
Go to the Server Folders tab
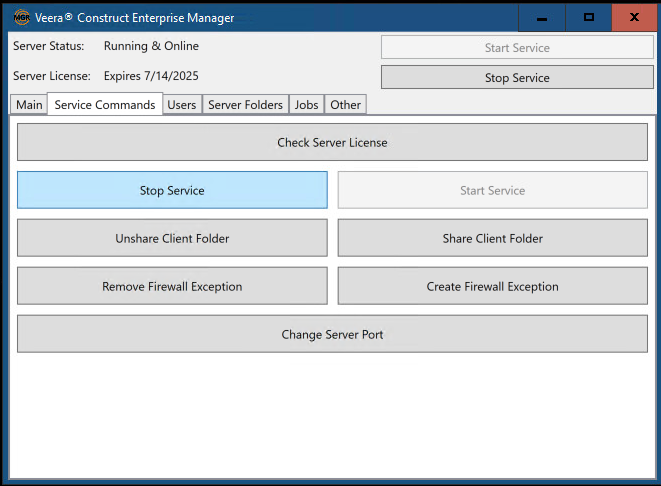[x=245, y=105]
